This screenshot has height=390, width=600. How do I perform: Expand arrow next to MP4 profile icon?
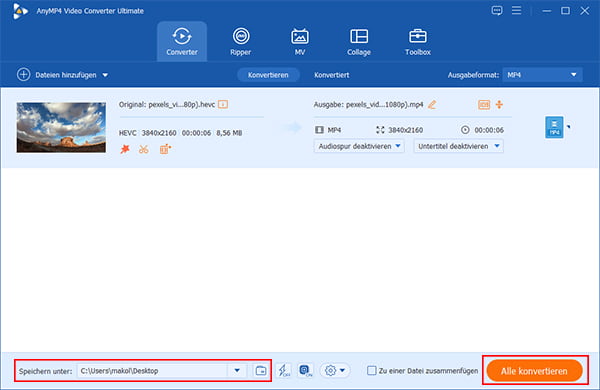pyautogui.click(x=569, y=127)
